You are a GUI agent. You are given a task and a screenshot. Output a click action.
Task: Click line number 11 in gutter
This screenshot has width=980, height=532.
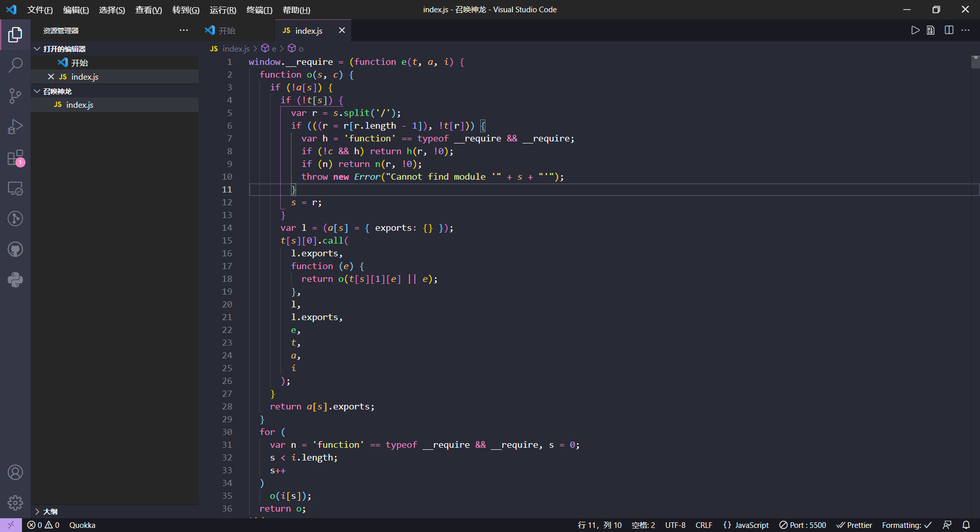point(227,189)
